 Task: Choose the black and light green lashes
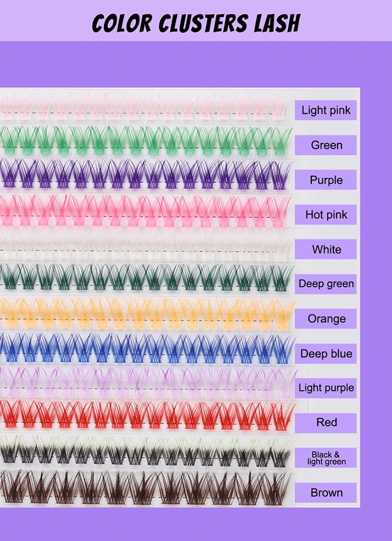pos(146,451)
